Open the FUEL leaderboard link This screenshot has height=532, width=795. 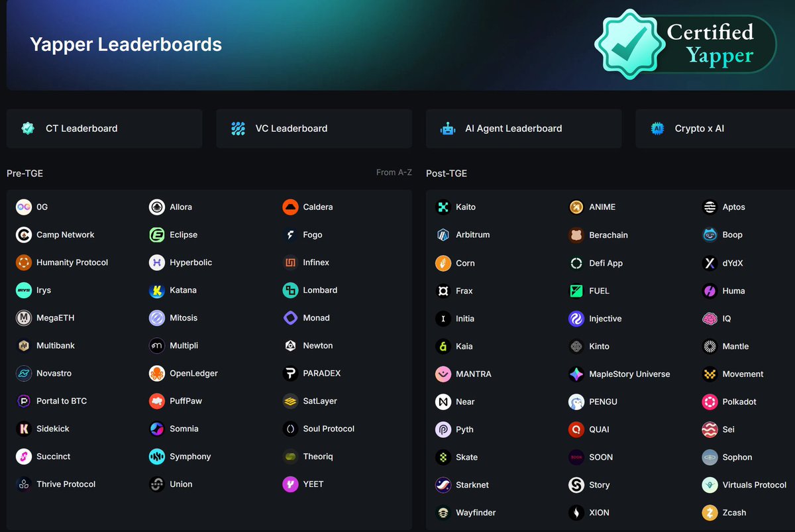[x=589, y=291]
